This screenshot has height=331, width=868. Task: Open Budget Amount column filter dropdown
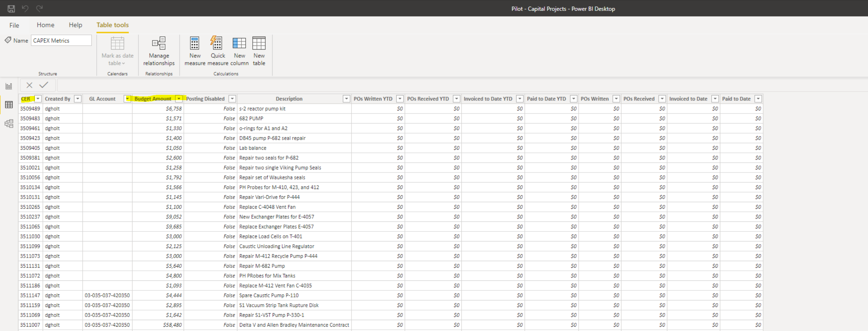pyautogui.click(x=179, y=99)
